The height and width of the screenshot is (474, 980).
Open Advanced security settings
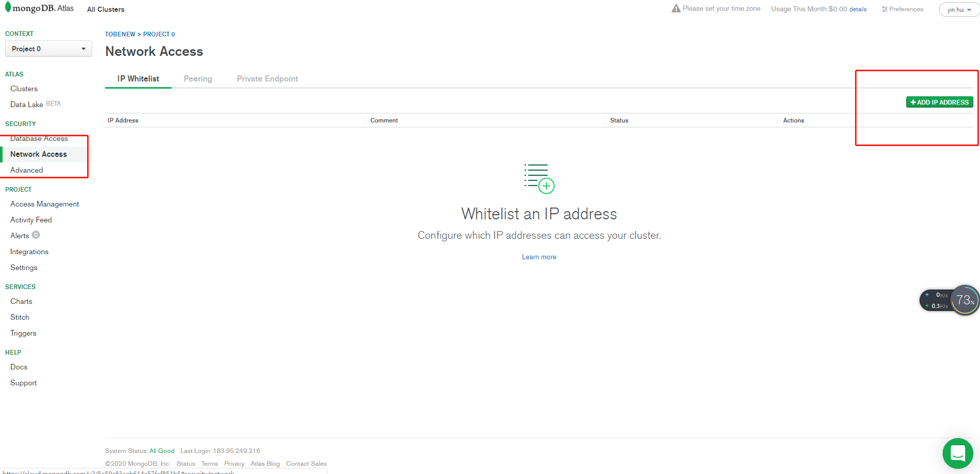(27, 170)
